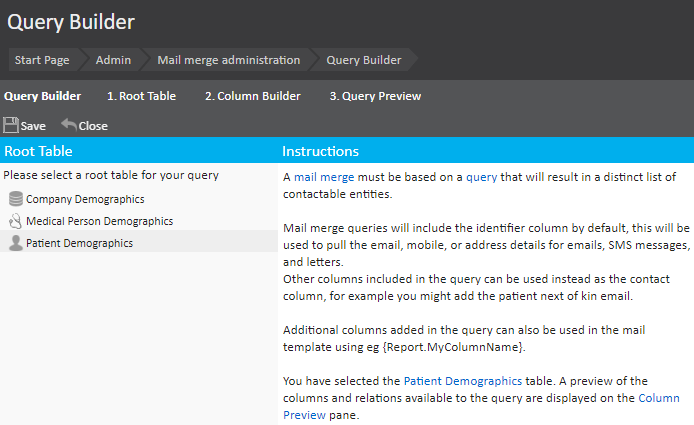This screenshot has width=694, height=425.
Task: Click the Medical Person Demographics stethoscope icon
Action: 15,221
